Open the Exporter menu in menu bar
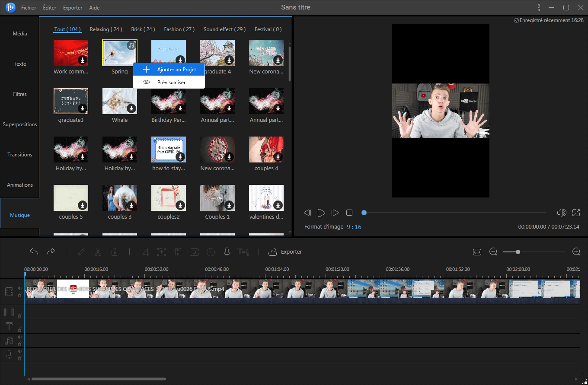Viewport: 588px width, 385px height. pos(73,8)
